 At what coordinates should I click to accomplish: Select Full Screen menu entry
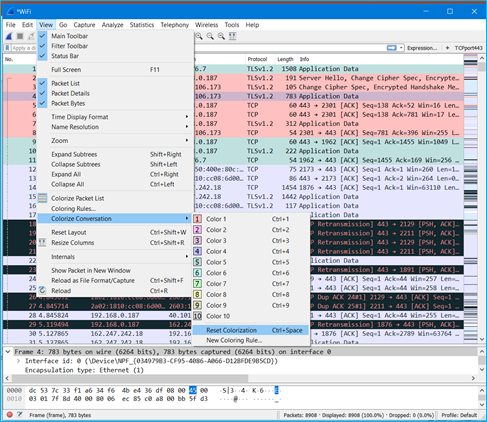(x=115, y=70)
